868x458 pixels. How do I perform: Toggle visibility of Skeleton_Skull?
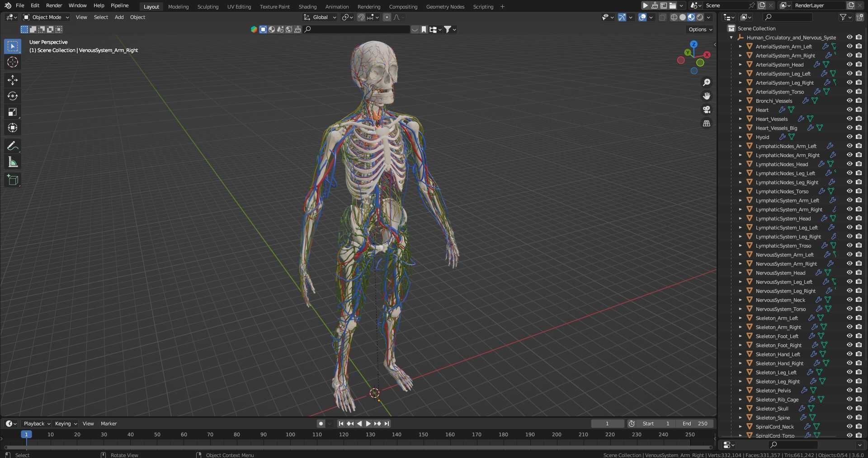849,409
